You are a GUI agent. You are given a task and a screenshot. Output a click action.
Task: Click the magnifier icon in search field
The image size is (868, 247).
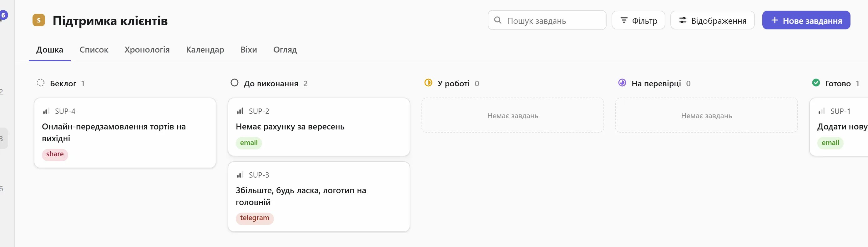[498, 20]
